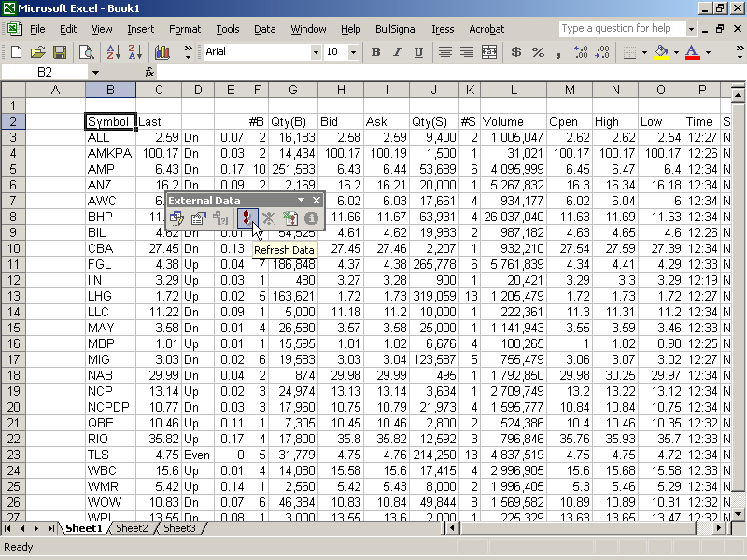Click the Merge and Center button
This screenshot has height=560, width=747.
point(488,50)
